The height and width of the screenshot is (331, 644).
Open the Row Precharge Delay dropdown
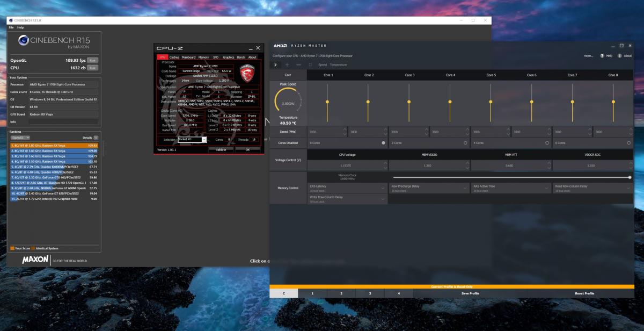[x=428, y=188]
